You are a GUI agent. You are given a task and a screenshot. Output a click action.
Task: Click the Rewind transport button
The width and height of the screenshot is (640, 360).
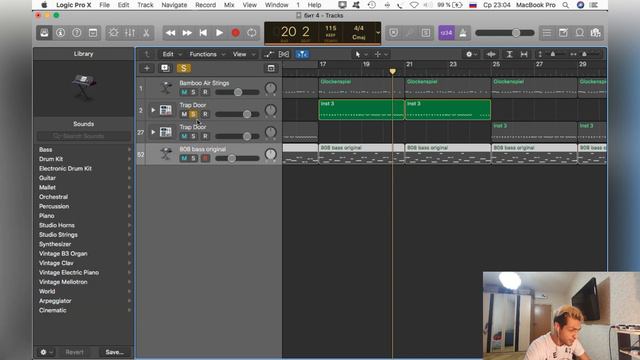(171, 33)
